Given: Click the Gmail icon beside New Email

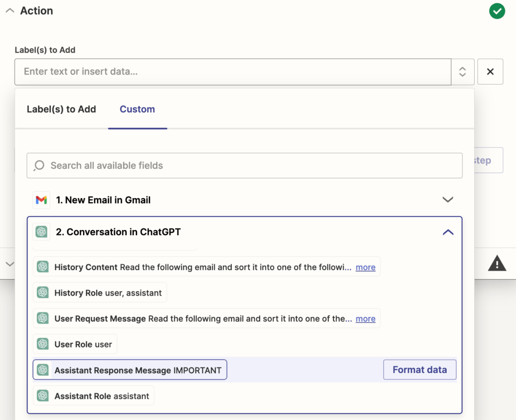Looking at the screenshot, I should 41,200.
